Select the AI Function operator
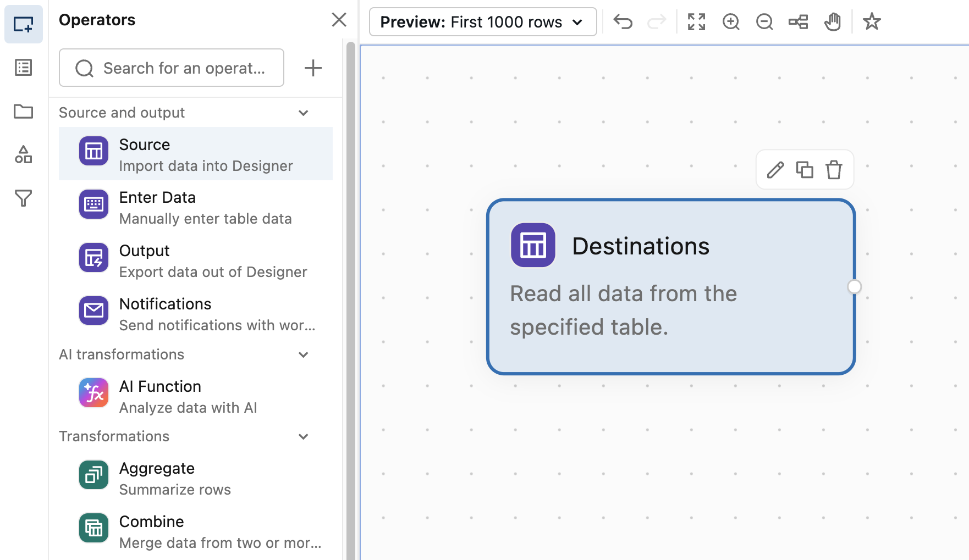Image resolution: width=969 pixels, height=560 pixels. coord(196,396)
